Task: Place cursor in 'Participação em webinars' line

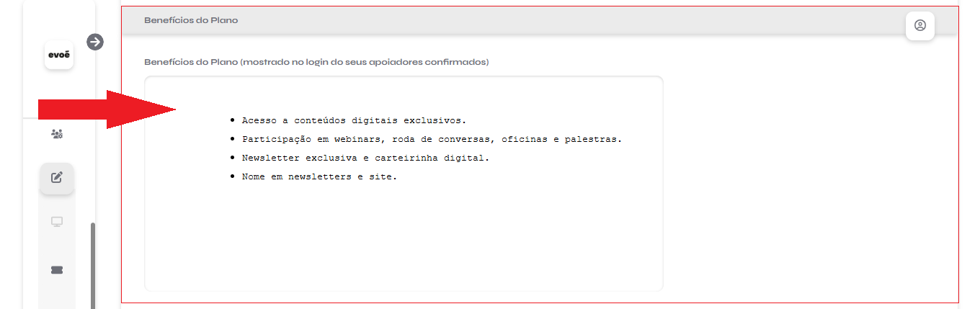Action: 432,139
